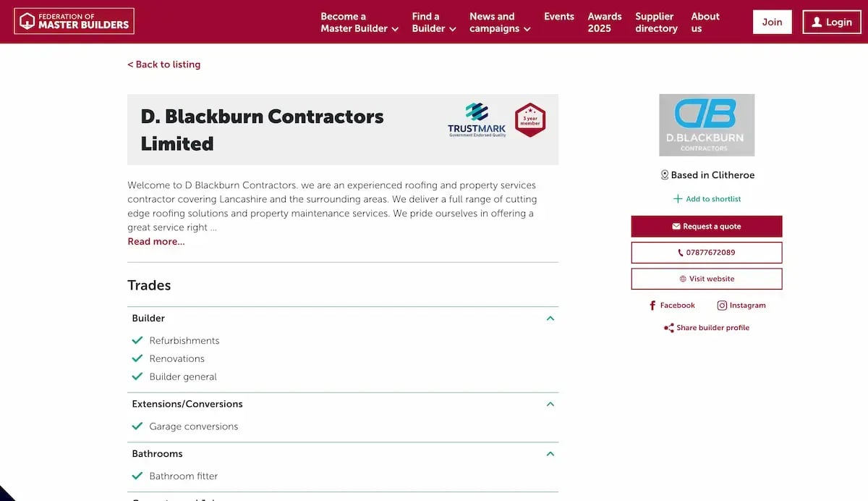Viewport: 868px width, 501px height.
Task: Click the Share builder profile icon
Action: (668, 327)
